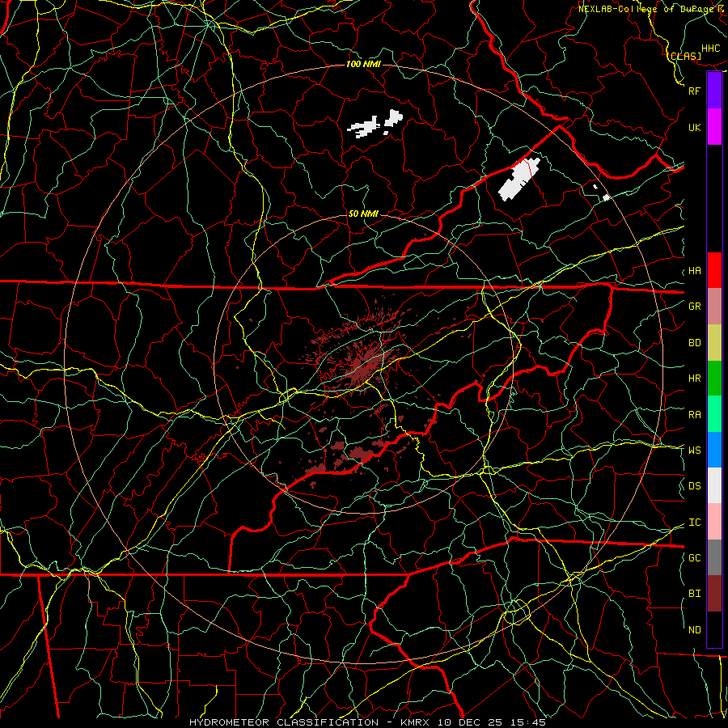
Task: Click the WS wet snow blue swatch
Action: pos(714,450)
